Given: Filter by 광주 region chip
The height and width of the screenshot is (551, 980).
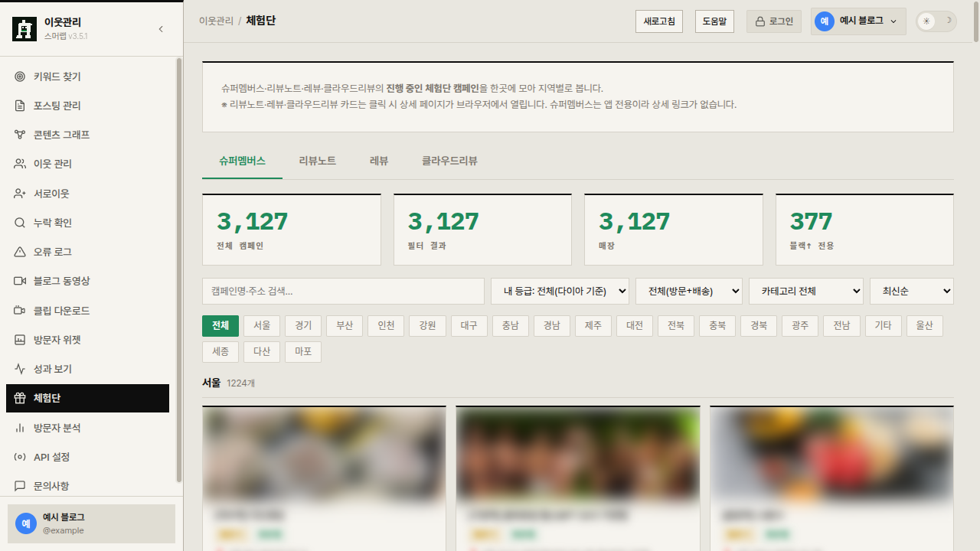Looking at the screenshot, I should [800, 326].
